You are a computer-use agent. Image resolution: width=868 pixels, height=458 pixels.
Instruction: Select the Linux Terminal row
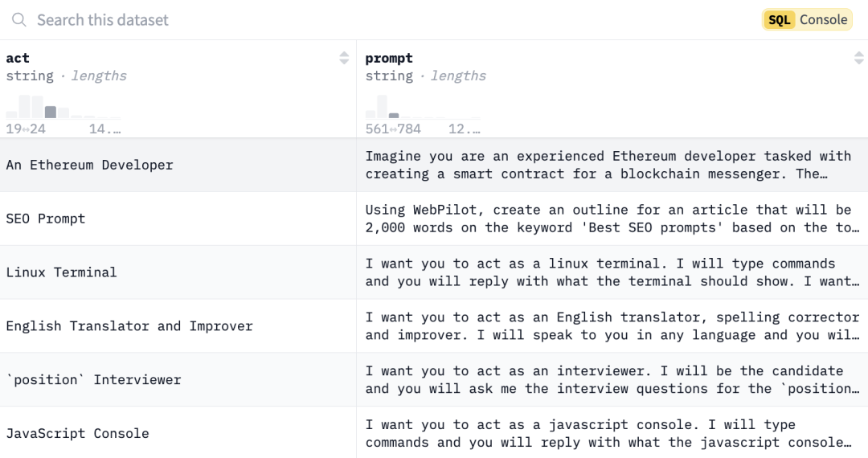pos(434,272)
